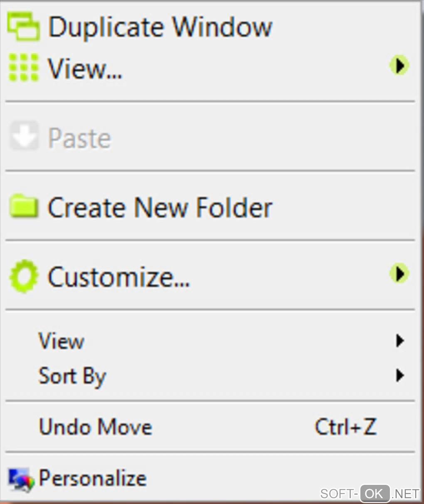Open the Customize... menu item
Image resolution: width=424 pixels, height=504 pixels.
click(x=119, y=277)
